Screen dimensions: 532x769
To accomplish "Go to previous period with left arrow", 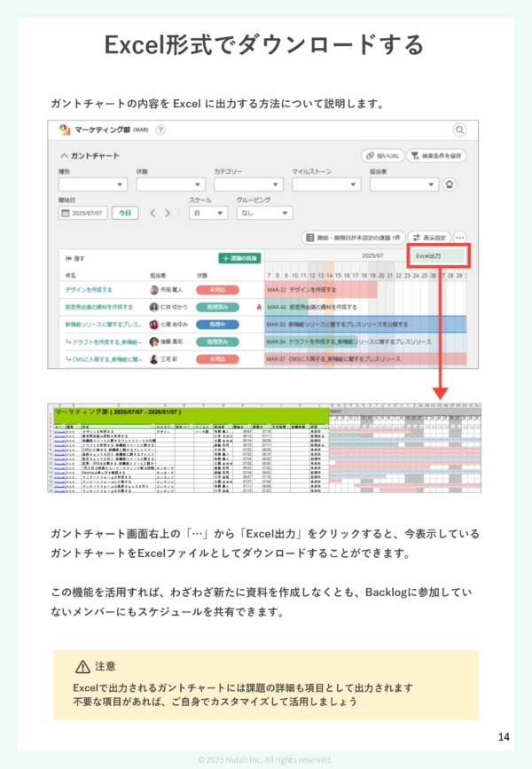I will click(153, 213).
